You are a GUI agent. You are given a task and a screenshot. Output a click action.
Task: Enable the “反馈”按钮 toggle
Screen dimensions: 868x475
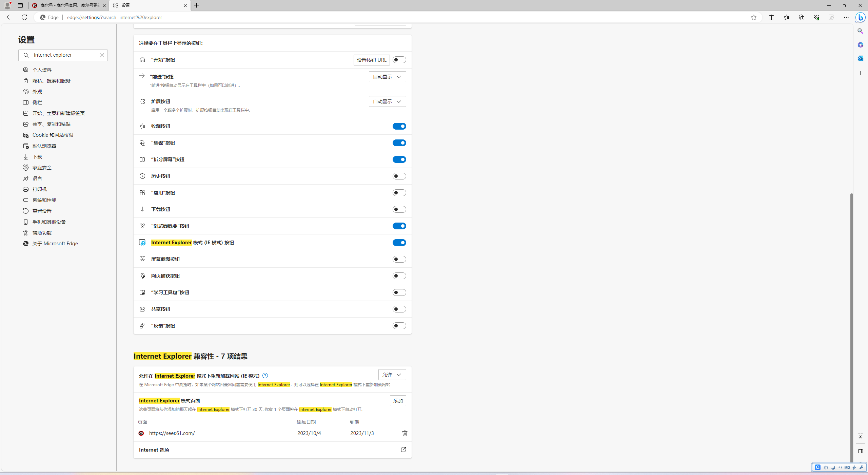tap(399, 326)
